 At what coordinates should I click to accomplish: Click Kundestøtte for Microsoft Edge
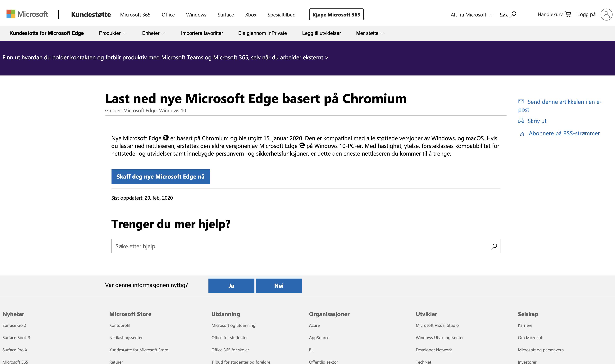click(47, 33)
